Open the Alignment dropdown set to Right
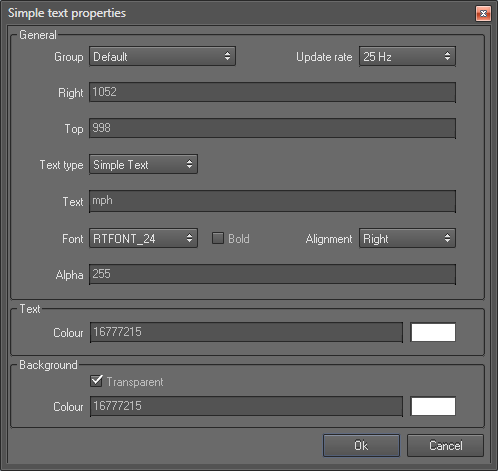The width and height of the screenshot is (498, 471). point(407,238)
